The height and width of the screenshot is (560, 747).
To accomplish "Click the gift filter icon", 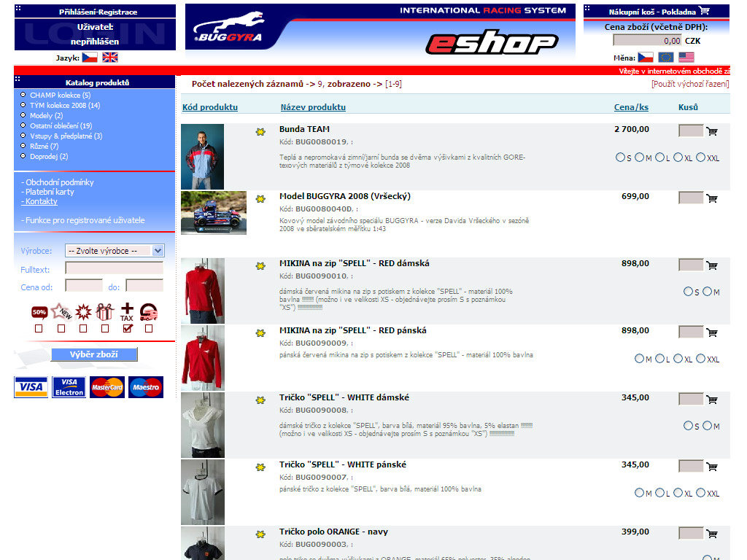I will point(105,312).
